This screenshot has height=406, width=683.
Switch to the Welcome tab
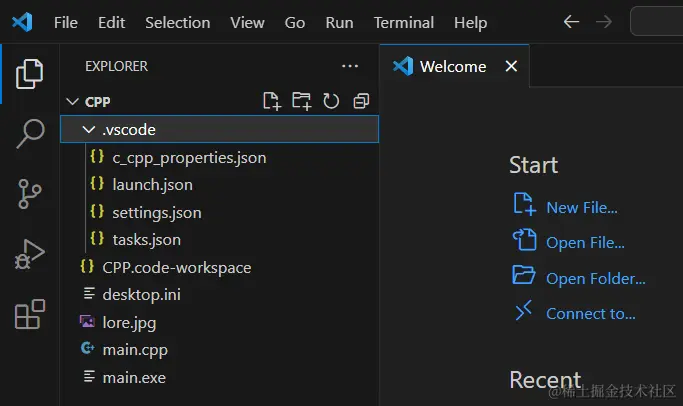pyautogui.click(x=453, y=67)
